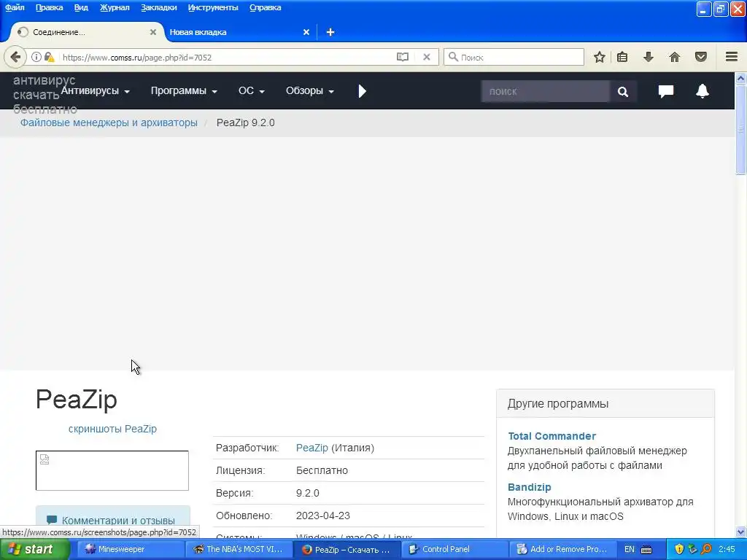Switch to 'Add or Remove Pro...' taskbar item
Image resolution: width=747 pixels, height=560 pixels.
(x=562, y=549)
